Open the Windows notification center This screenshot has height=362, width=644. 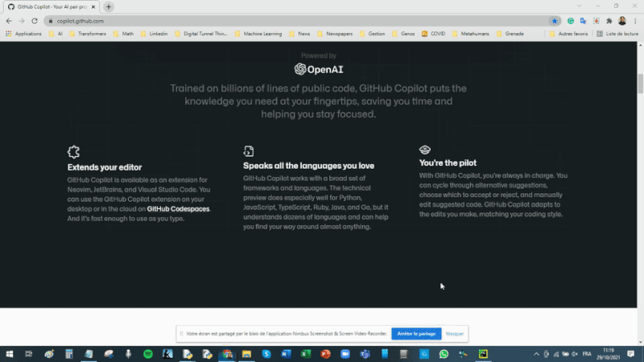[x=631, y=354]
